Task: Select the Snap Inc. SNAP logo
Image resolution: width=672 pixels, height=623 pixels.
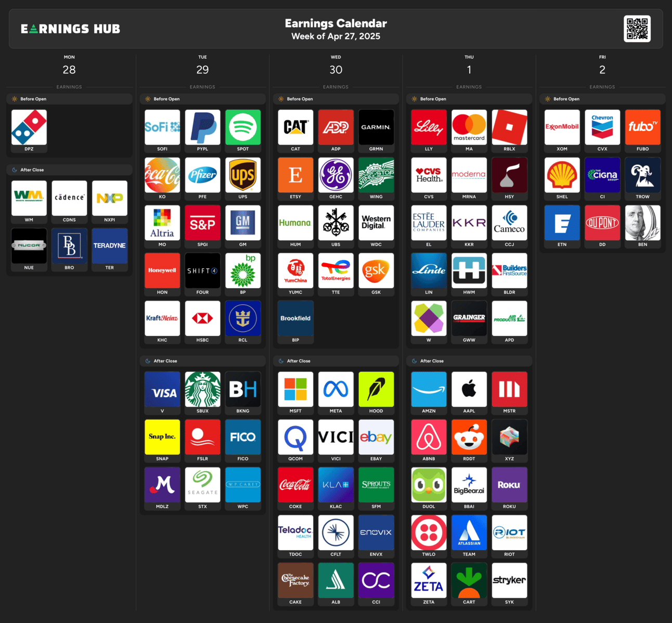Action: [162, 437]
